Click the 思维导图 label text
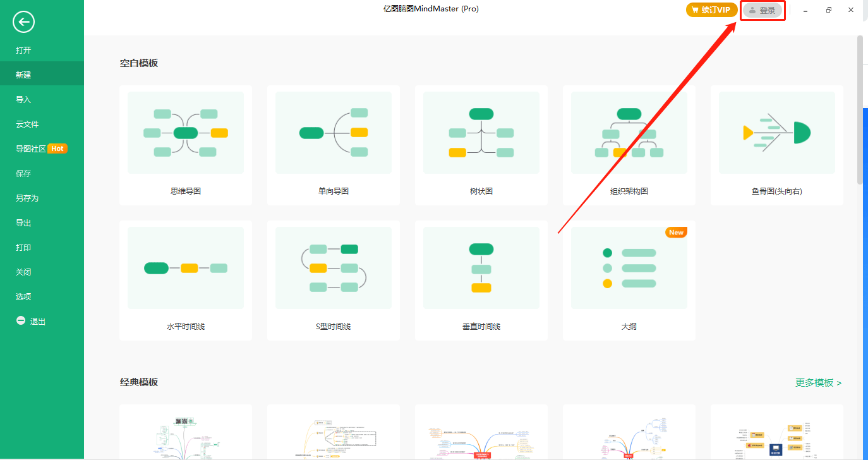 pyautogui.click(x=186, y=191)
